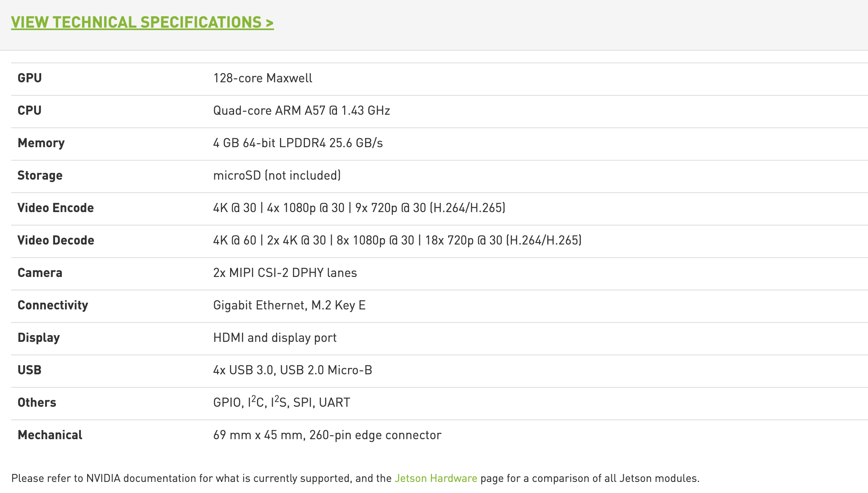The width and height of the screenshot is (868, 493).
Task: Click the CPU row label
Action: coord(30,110)
